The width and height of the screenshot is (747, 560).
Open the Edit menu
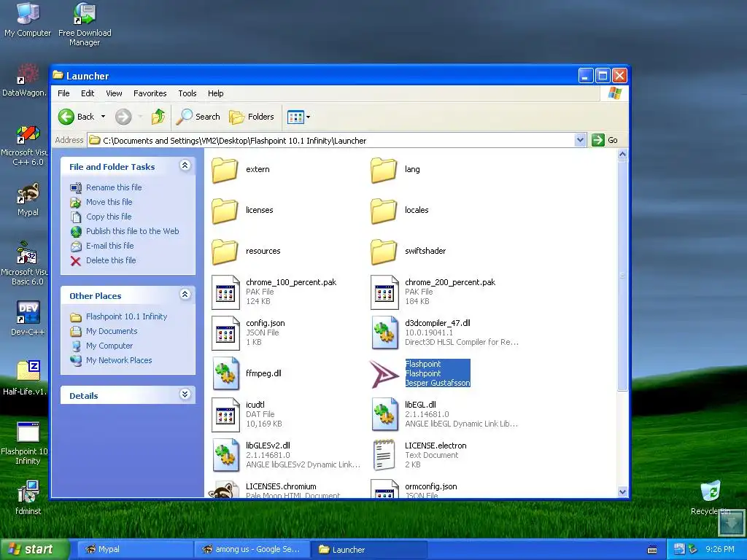pos(88,93)
